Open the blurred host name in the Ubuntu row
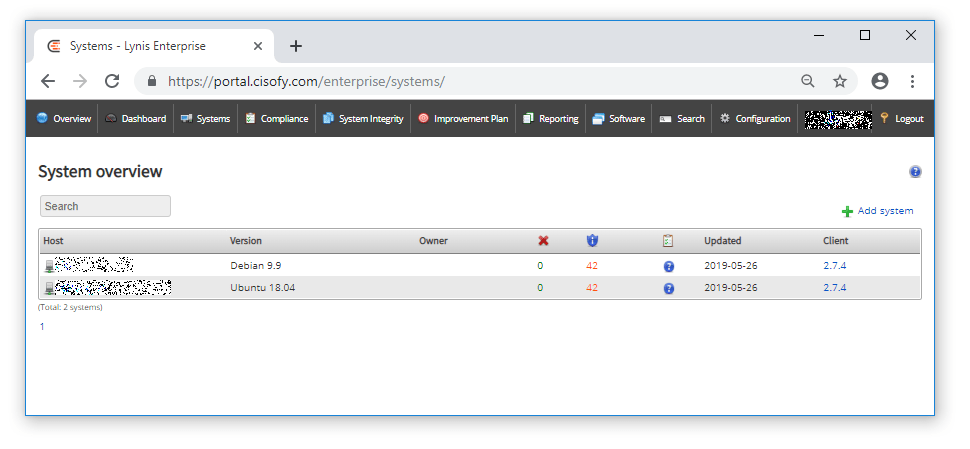Viewport: 970px width, 449px height. tap(113, 287)
